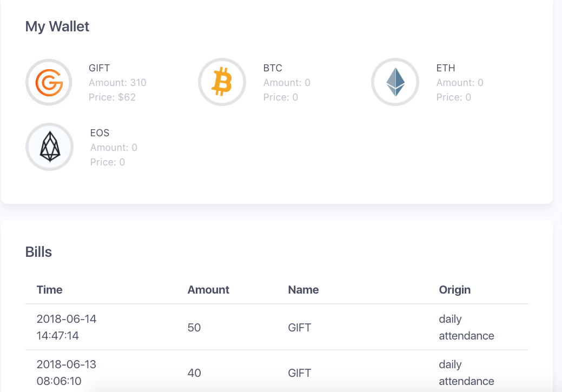The image size is (562, 392).
Task: Select the EOS wallet label
Action: (x=100, y=133)
